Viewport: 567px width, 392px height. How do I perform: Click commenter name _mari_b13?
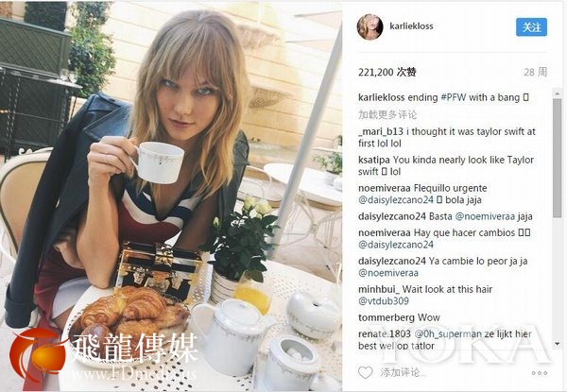(x=381, y=131)
